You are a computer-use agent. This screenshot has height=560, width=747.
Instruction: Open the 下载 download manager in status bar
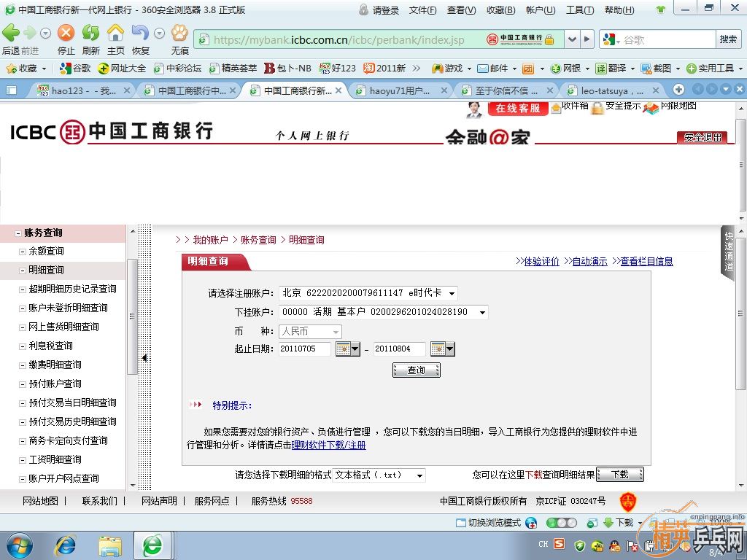619,523
